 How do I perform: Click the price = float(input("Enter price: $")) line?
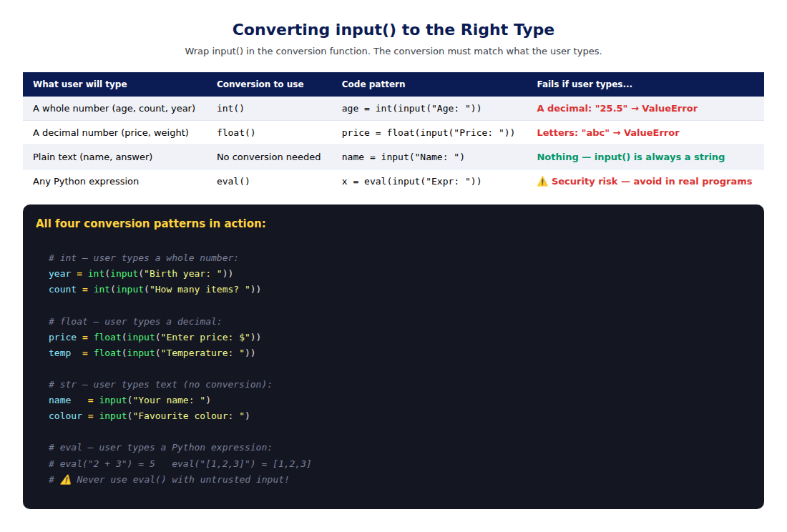155,338
